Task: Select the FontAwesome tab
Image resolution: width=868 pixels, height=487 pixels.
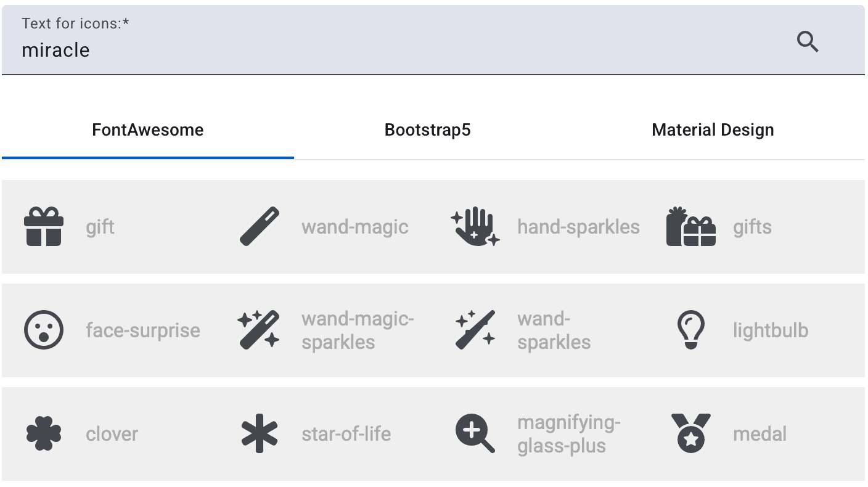Action: (147, 130)
